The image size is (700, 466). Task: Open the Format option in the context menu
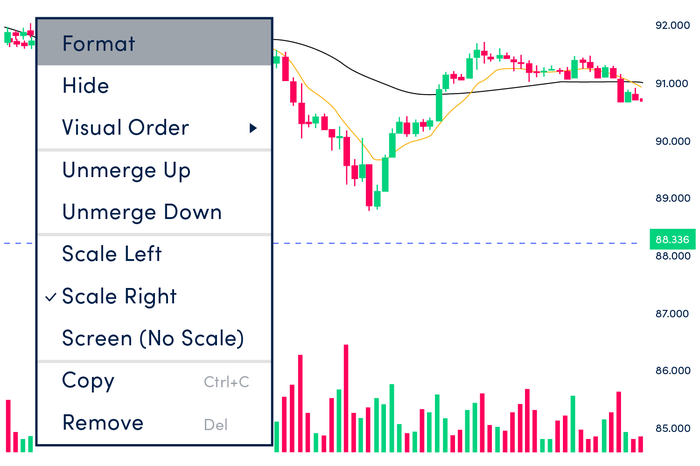(x=98, y=44)
